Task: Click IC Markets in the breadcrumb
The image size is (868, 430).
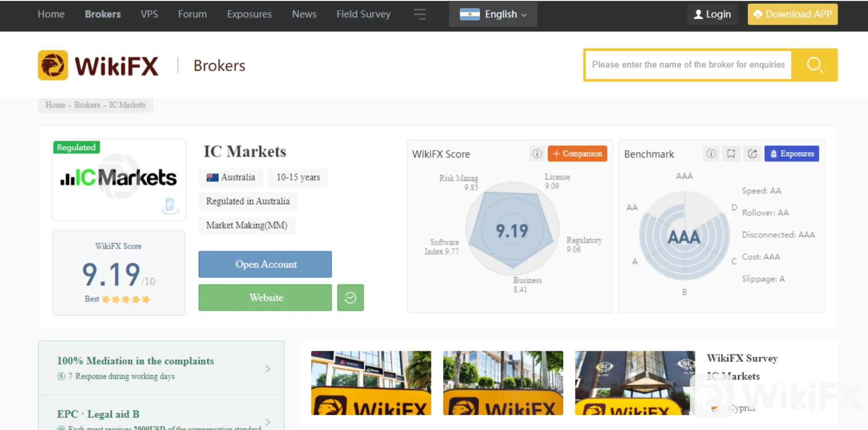Action: [x=127, y=105]
